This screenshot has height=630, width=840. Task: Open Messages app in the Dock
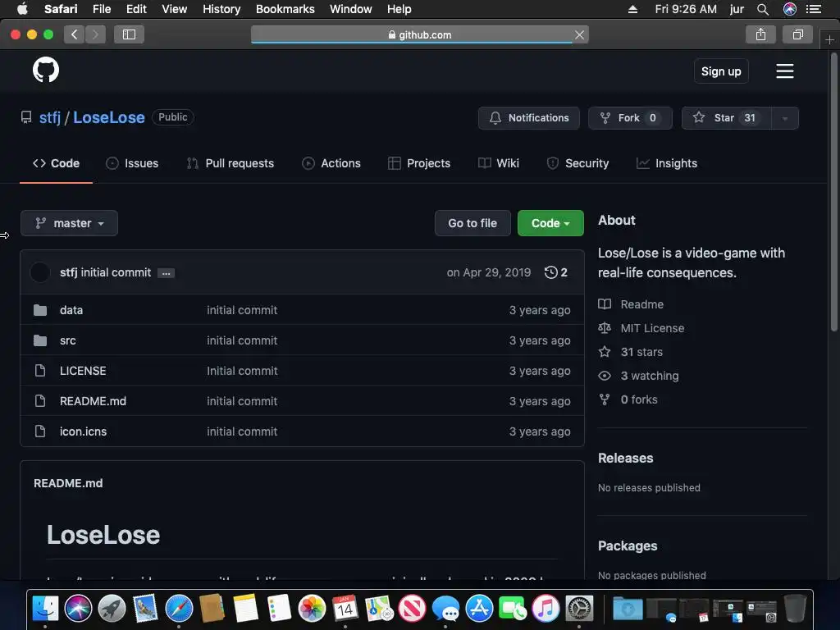tap(445, 609)
